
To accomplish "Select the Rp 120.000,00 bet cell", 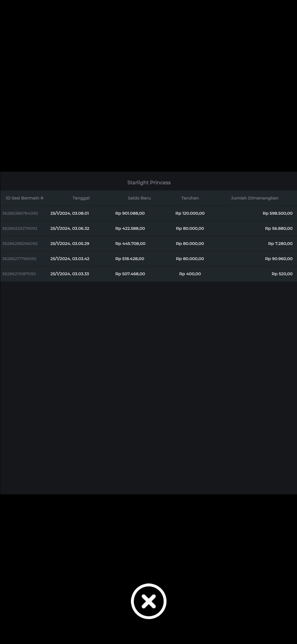I will click(190, 213).
